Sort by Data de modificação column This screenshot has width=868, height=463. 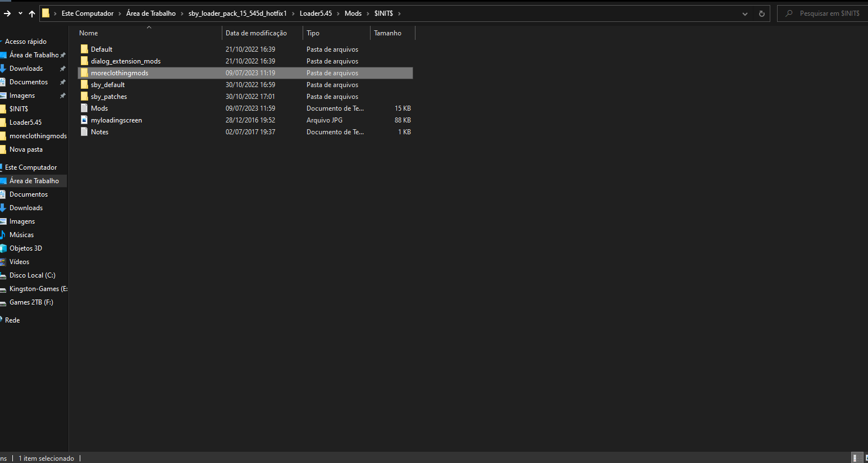(256, 33)
